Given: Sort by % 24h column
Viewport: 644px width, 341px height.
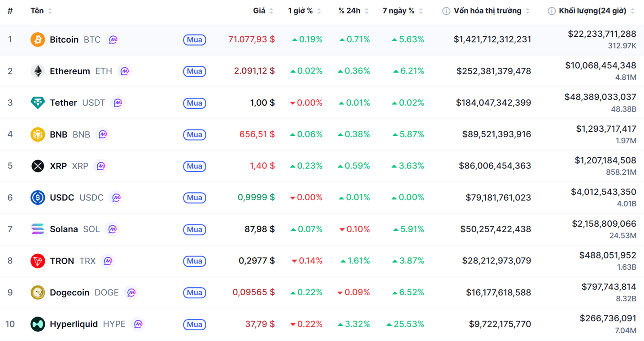Looking at the screenshot, I should click(x=353, y=11).
